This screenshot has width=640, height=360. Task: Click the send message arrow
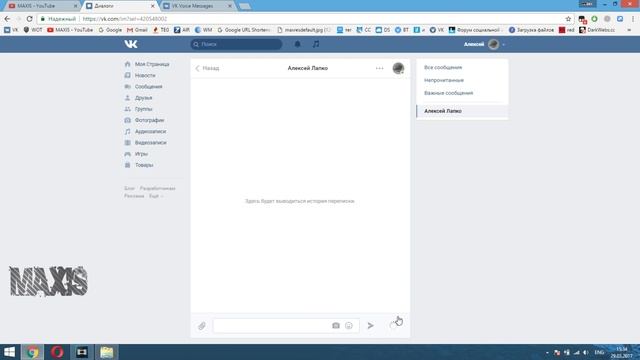[370, 326]
